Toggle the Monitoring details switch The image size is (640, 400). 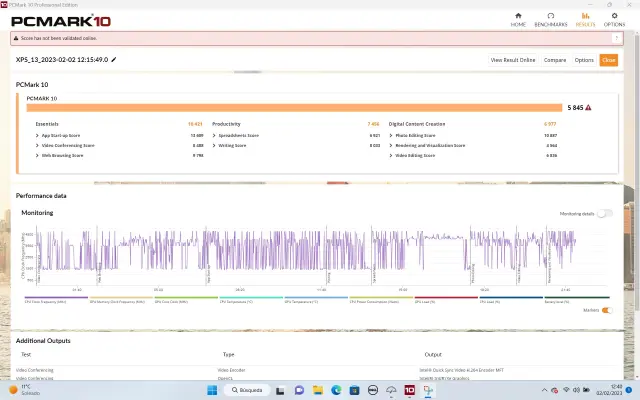604,214
